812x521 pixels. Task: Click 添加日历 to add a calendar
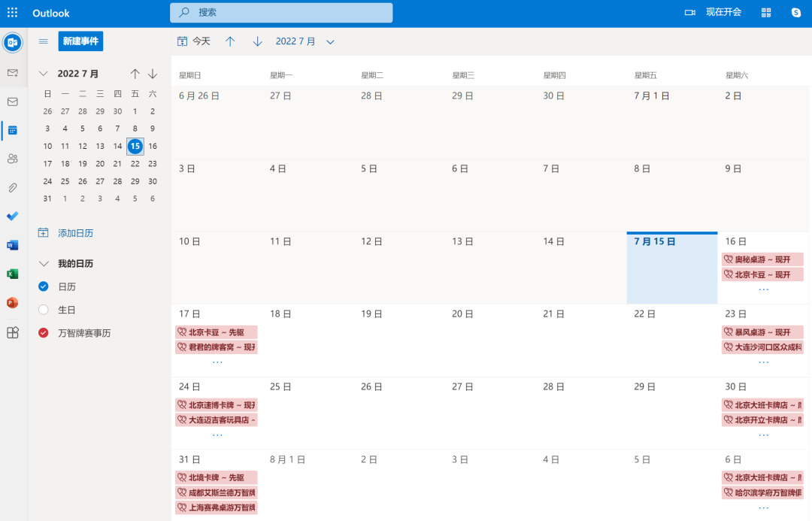click(75, 233)
